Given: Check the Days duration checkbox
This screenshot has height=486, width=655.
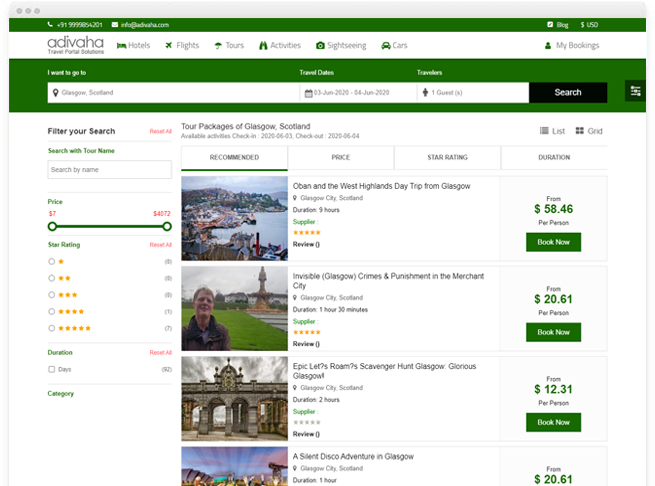Looking at the screenshot, I should pos(52,369).
